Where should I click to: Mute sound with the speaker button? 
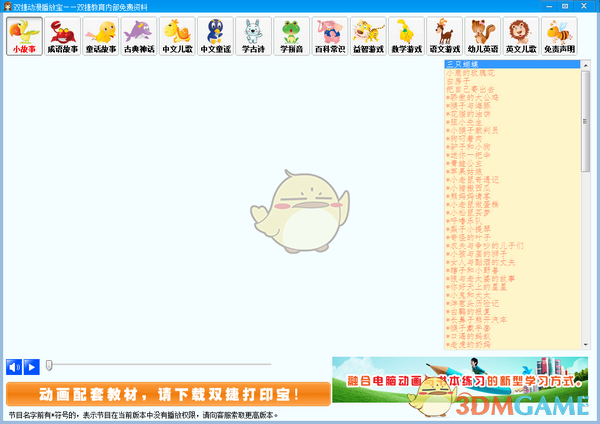[14, 367]
